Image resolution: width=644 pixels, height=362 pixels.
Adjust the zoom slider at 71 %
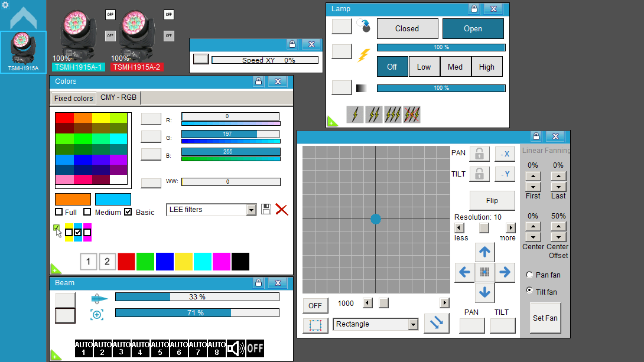click(x=197, y=313)
